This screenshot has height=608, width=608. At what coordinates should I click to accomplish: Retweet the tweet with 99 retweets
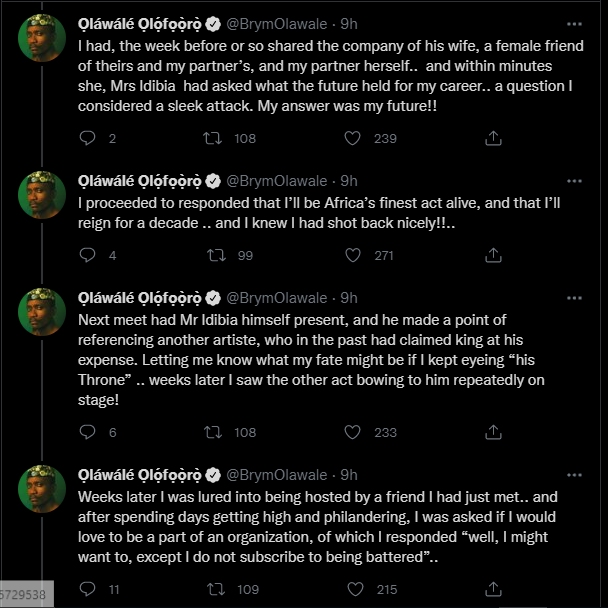point(214,255)
